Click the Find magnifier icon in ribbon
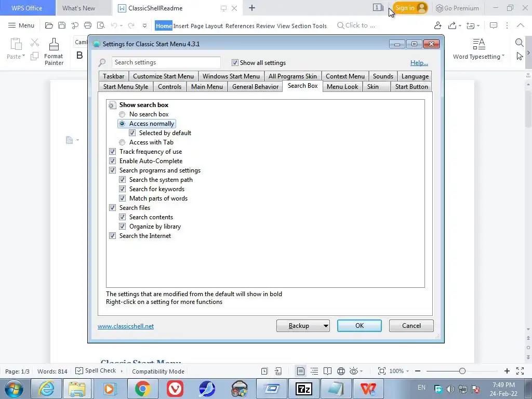Screen dimensions: 532x399 click(x=519, y=43)
